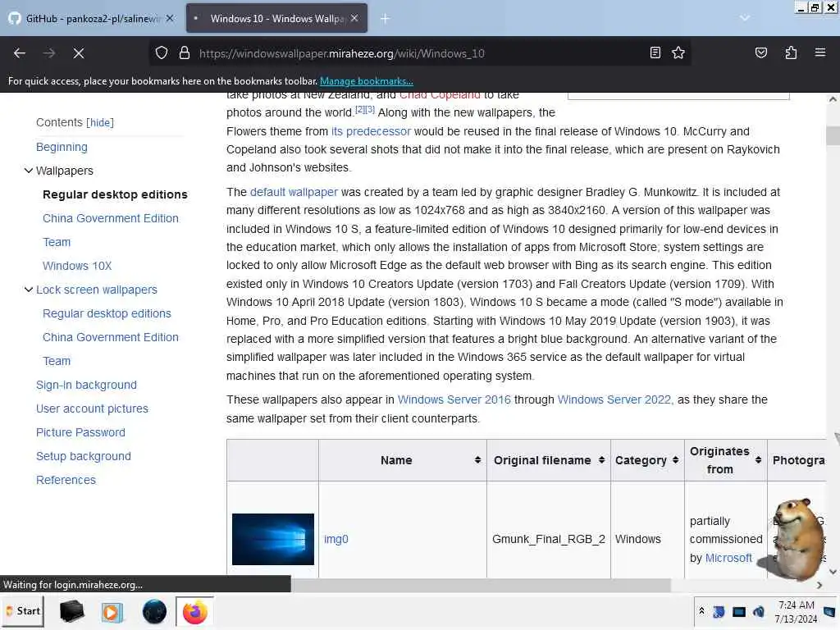840x630 pixels.
Task: Go to China Government Edition under Lock screen
Action: coord(111,337)
